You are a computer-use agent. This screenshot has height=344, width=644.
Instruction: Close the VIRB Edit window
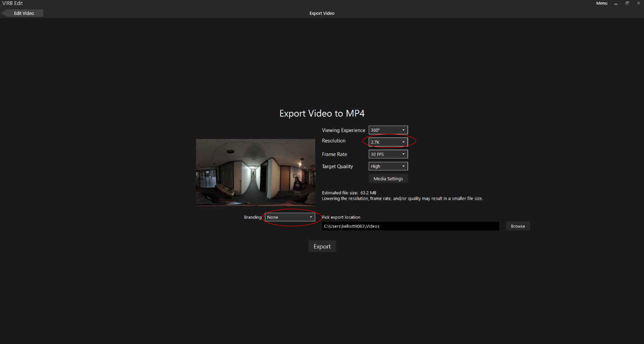point(638,4)
